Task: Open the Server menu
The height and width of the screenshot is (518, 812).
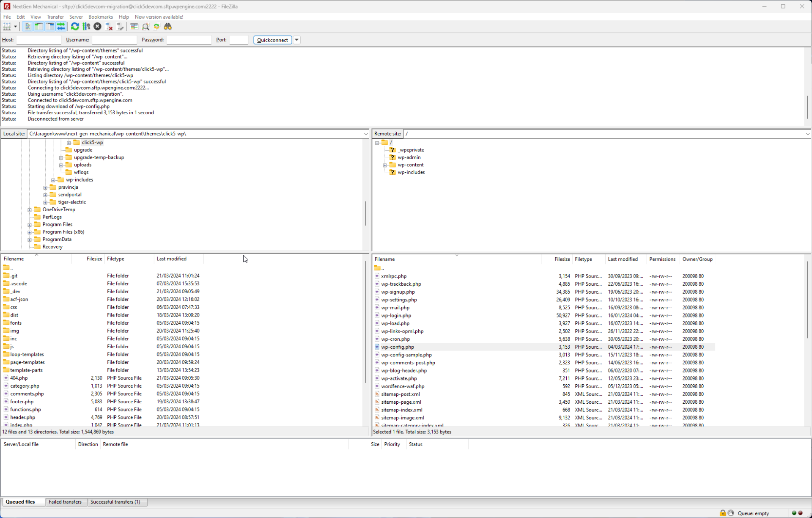Action: coord(76,17)
